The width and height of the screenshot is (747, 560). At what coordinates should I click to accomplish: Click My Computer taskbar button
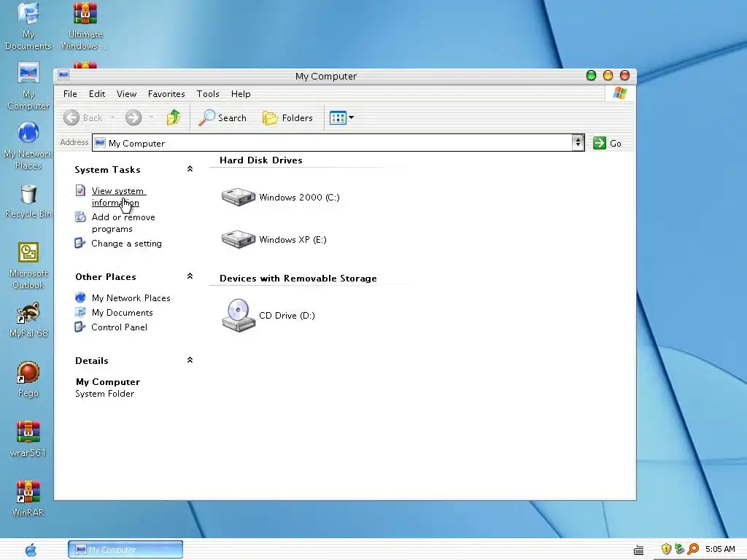tap(125, 550)
